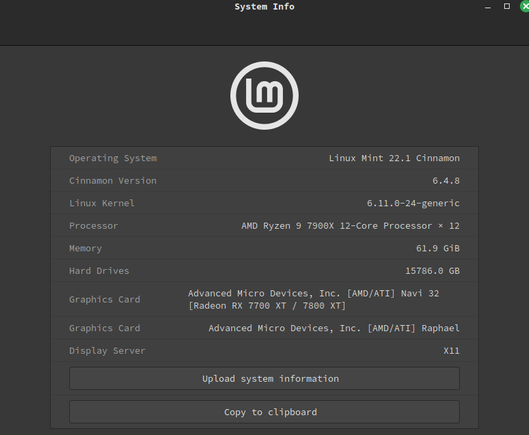Select the version value 6.4.8
Screen dimensions: 529x435
click(446, 181)
